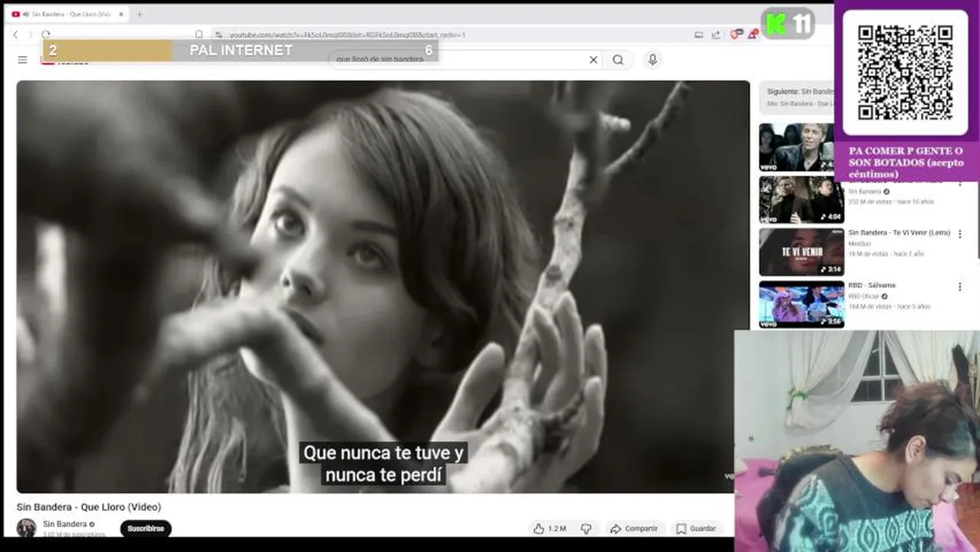Open the YouTube hamburger guide menu
This screenshot has width=980, height=552.
click(x=23, y=60)
